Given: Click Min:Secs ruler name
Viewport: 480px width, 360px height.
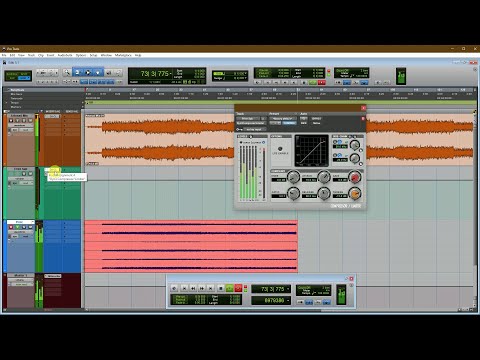Looking at the screenshot, I should click(17, 94).
